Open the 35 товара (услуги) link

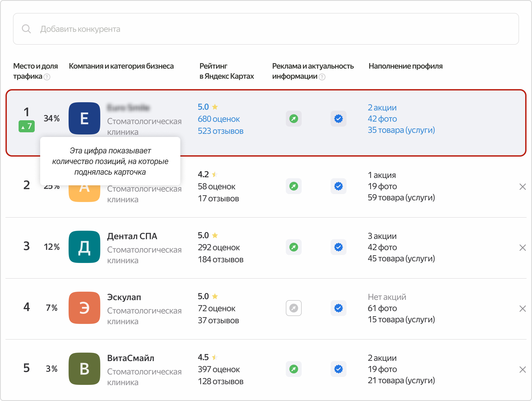click(401, 130)
